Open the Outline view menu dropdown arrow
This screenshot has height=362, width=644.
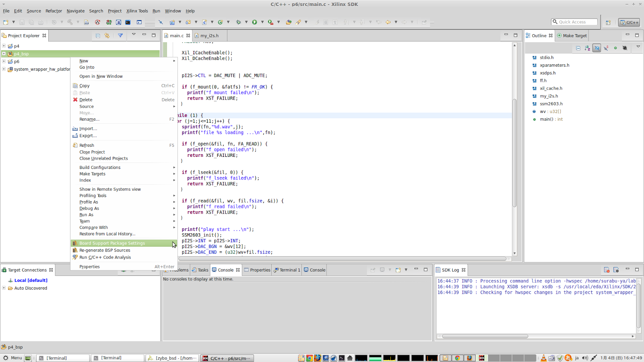pos(638,47)
